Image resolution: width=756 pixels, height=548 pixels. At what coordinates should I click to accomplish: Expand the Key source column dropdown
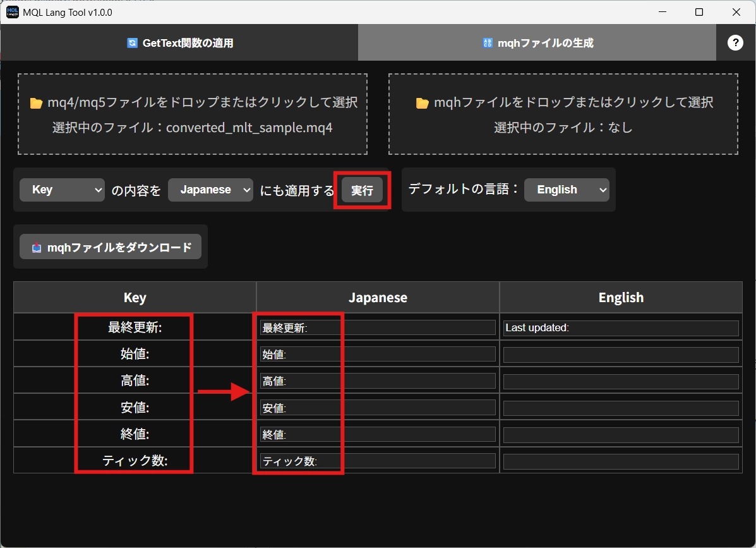pos(62,190)
